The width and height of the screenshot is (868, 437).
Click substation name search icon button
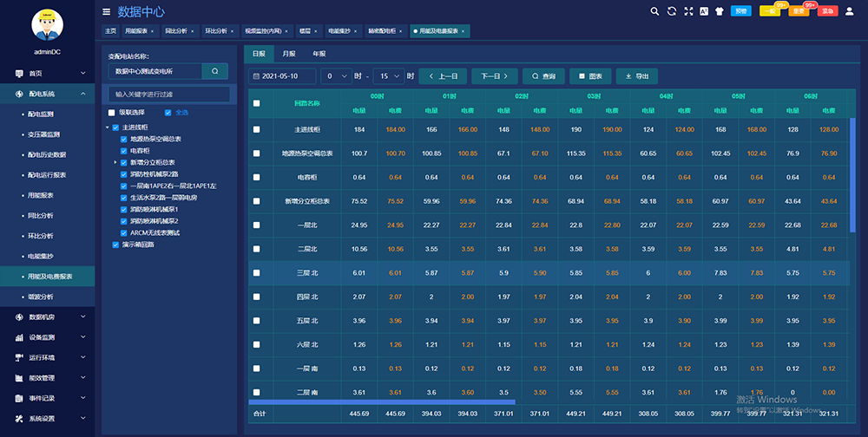tap(214, 71)
